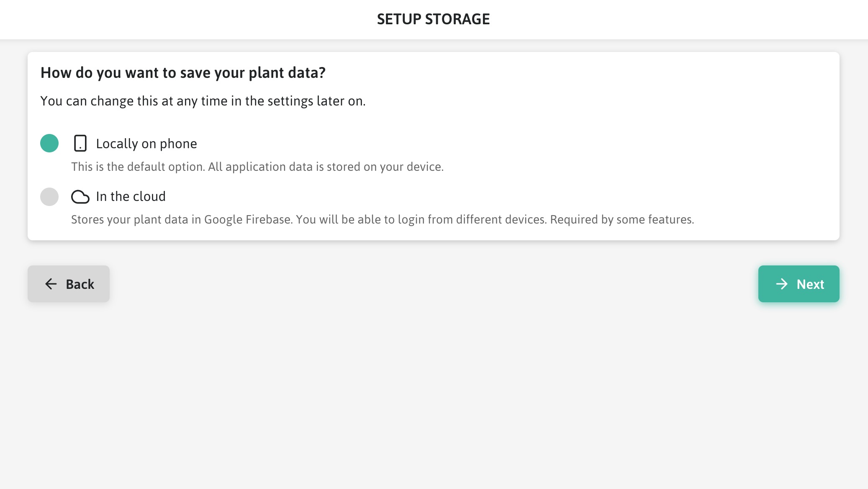Screen dimensions: 868x489
Task: Click the phone icon beside Locally on phone
Action: pos(80,143)
